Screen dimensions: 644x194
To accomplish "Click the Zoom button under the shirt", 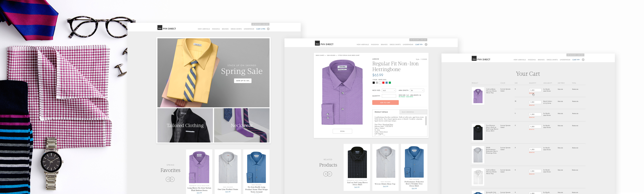I will [342, 131].
